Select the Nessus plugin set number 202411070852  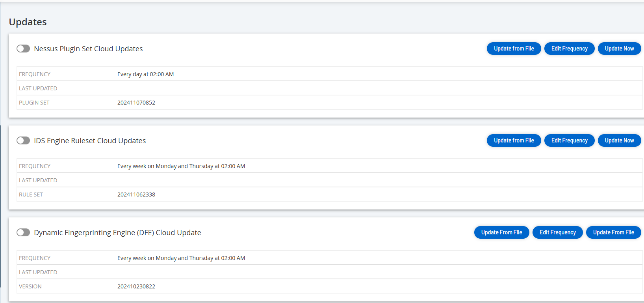click(x=136, y=103)
